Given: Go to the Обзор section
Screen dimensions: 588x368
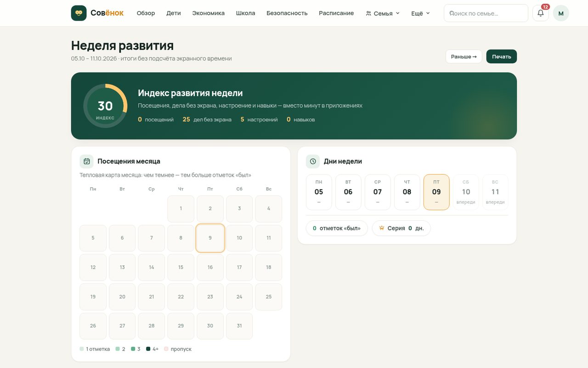Looking at the screenshot, I should tap(146, 13).
